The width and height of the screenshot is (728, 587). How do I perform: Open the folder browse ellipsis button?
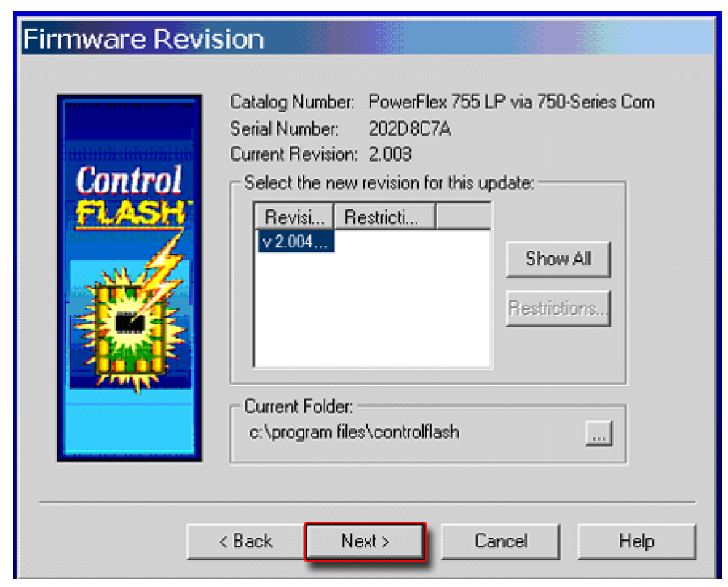coord(598,434)
